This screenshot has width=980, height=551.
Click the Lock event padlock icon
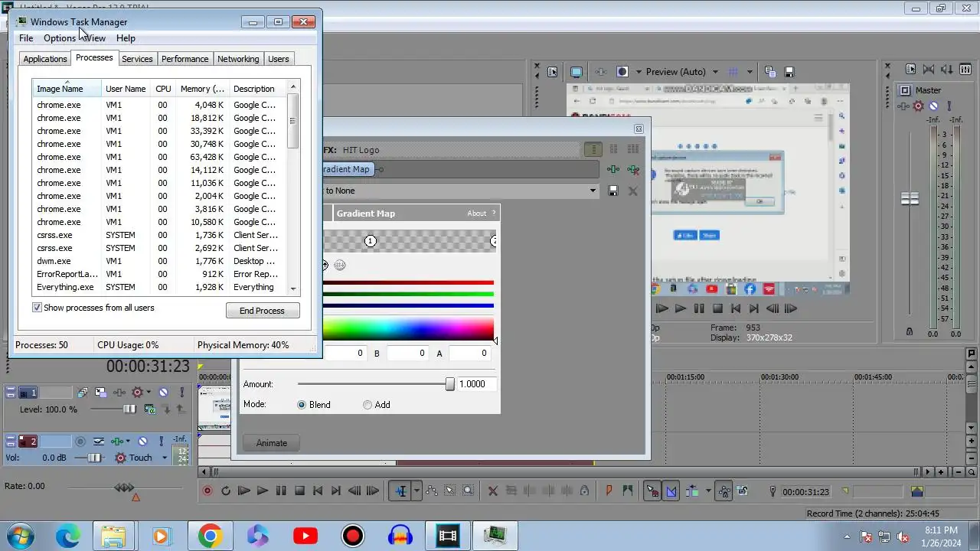(x=584, y=491)
